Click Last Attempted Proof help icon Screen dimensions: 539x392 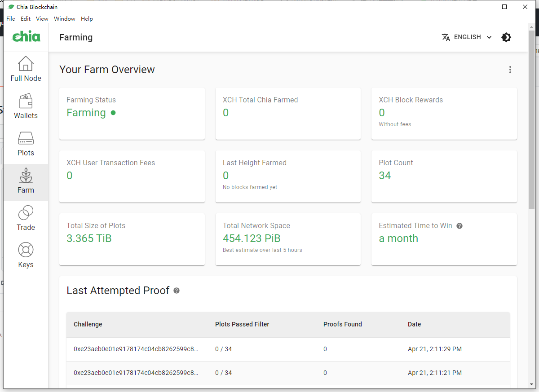(x=177, y=291)
